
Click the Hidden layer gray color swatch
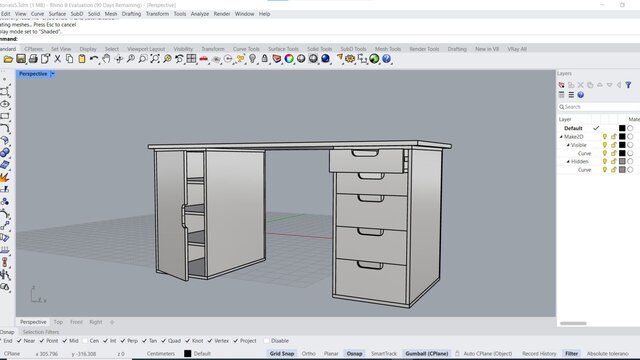(622, 162)
